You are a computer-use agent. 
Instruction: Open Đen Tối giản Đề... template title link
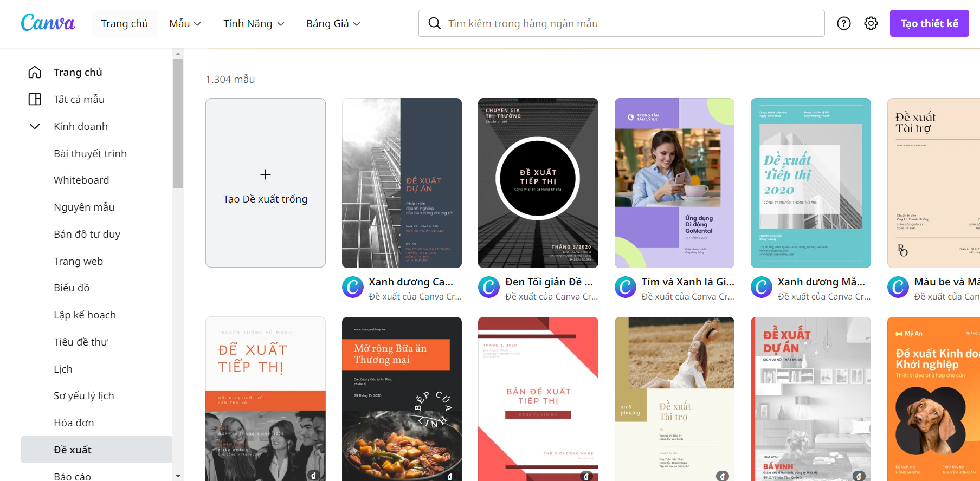[x=549, y=282]
